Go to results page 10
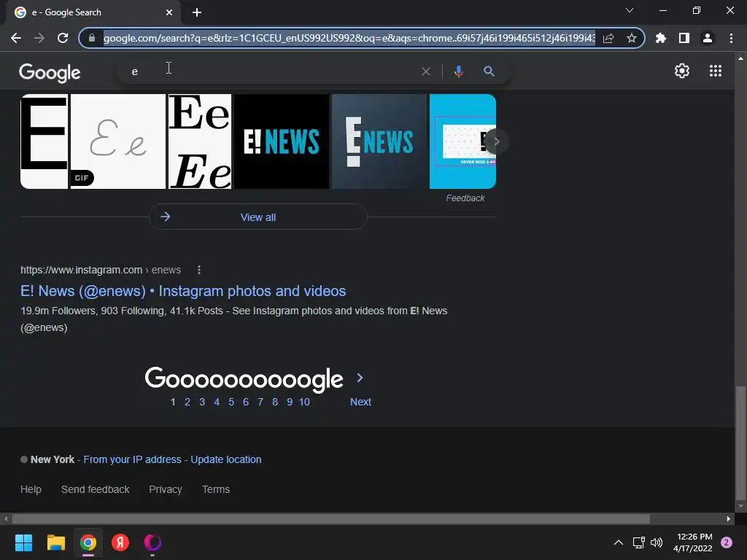The width and height of the screenshot is (747, 560). click(x=304, y=402)
